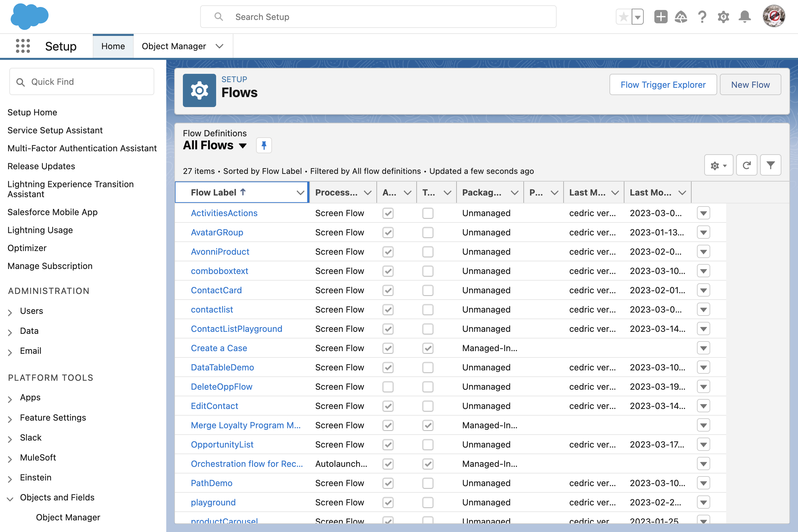Click the Quick Find field
This screenshot has width=798, height=532.
pyautogui.click(x=81, y=82)
